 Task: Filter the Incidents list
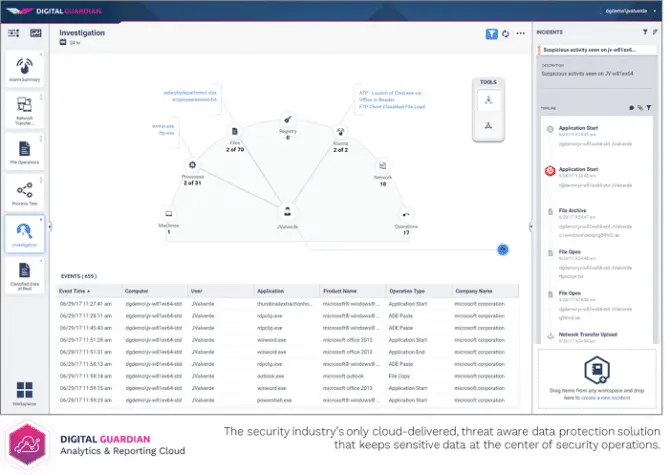(x=645, y=32)
